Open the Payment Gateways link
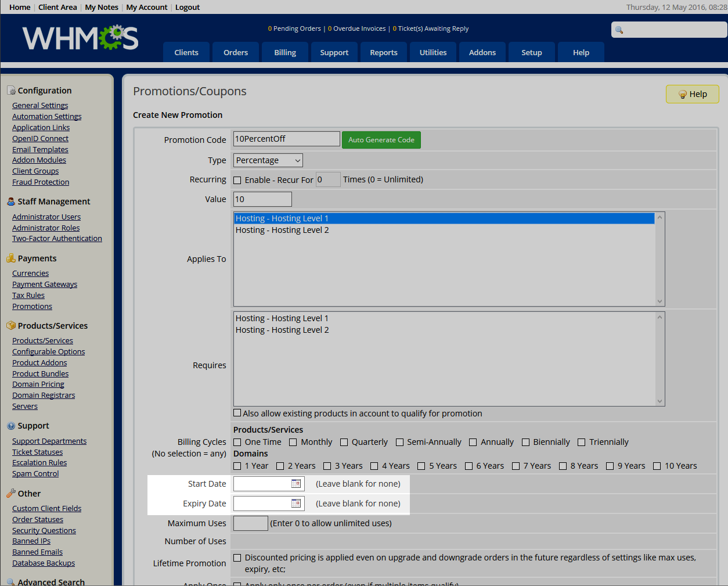 click(x=45, y=285)
